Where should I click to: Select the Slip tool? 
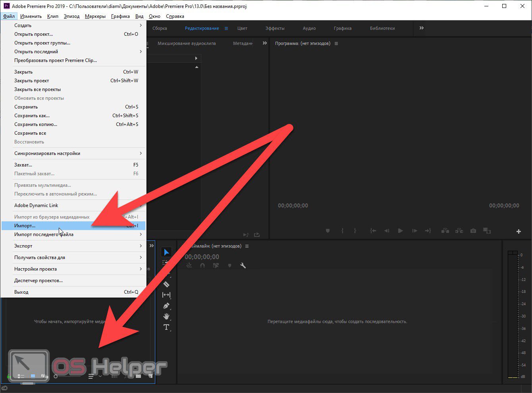tap(166, 295)
